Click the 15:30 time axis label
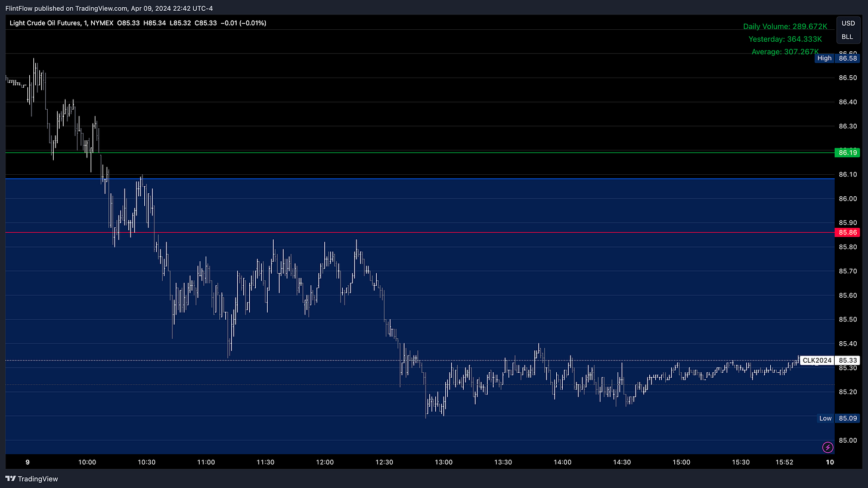Screen dimensions: 868x488 (x=741, y=462)
